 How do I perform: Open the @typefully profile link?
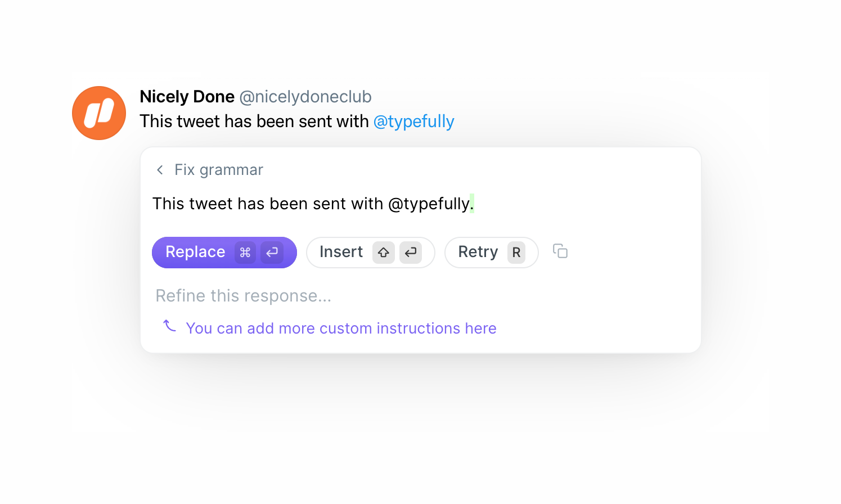(x=414, y=121)
